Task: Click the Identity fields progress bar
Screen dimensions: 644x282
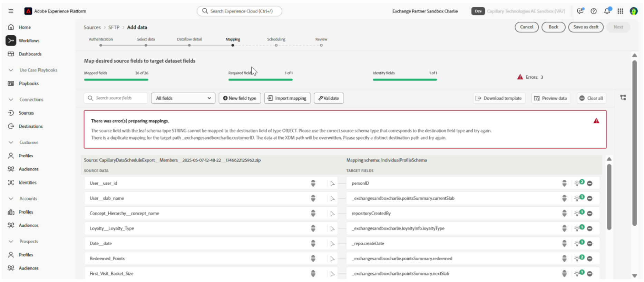Action: click(x=404, y=79)
